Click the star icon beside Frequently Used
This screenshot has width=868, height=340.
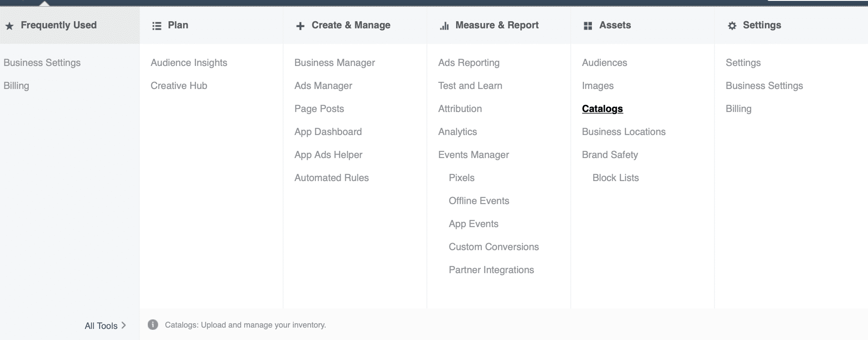[x=9, y=26]
